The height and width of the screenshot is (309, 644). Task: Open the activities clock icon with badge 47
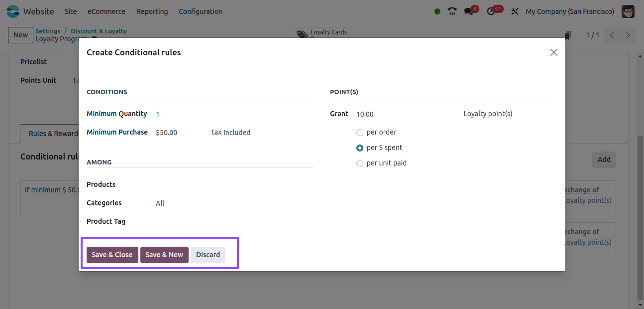pos(491,11)
